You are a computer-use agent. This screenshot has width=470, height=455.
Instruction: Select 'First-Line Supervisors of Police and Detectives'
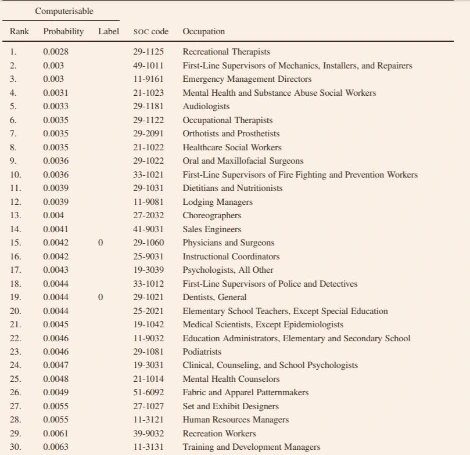point(270,284)
